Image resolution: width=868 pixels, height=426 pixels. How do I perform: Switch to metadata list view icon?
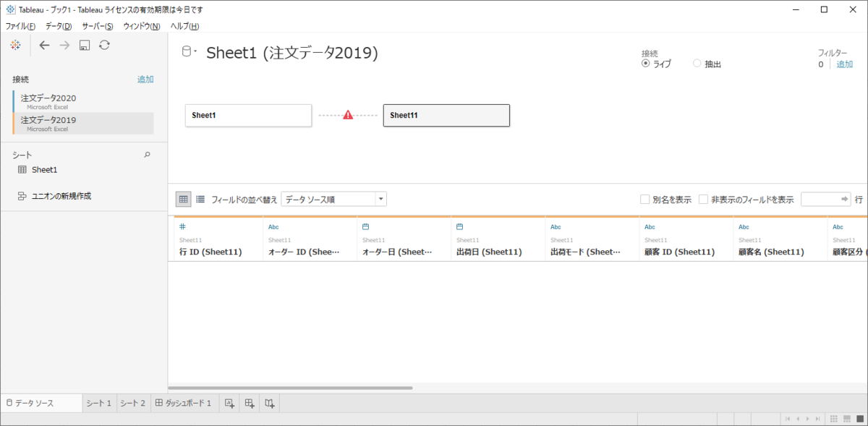[x=200, y=199]
